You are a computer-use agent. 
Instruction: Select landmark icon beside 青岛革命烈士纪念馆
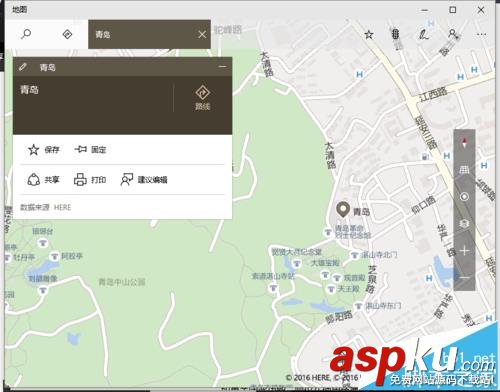pyautogui.click(x=328, y=231)
